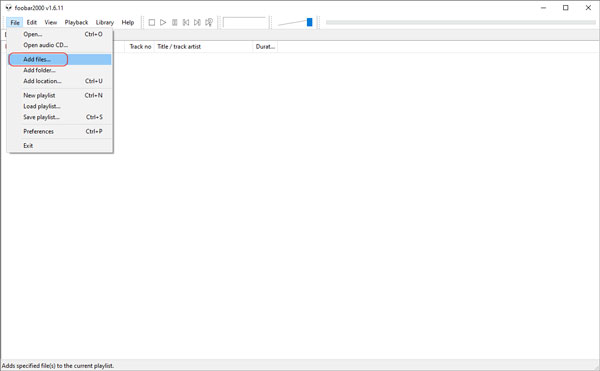Skip to the previous track
The width and height of the screenshot is (600, 371).
click(x=186, y=23)
